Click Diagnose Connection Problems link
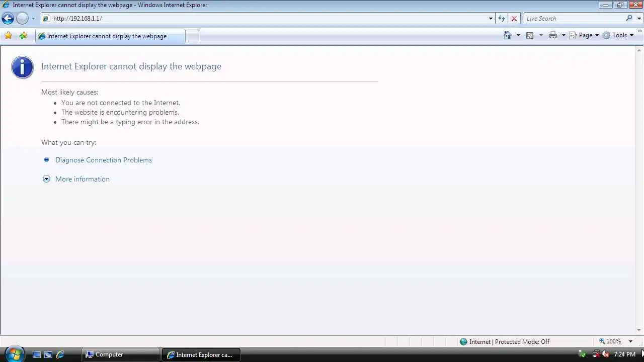This screenshot has height=362, width=644. coord(104,160)
